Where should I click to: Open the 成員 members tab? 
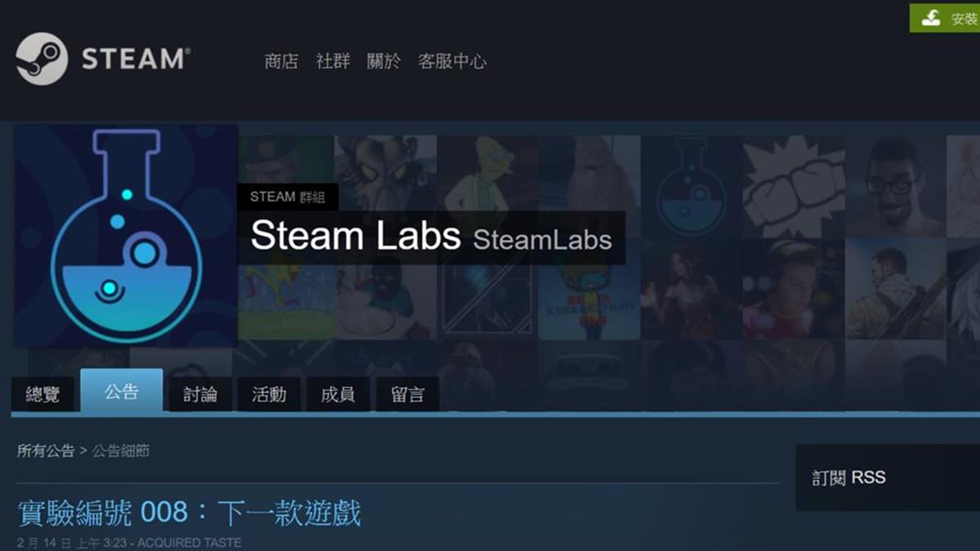[338, 395]
